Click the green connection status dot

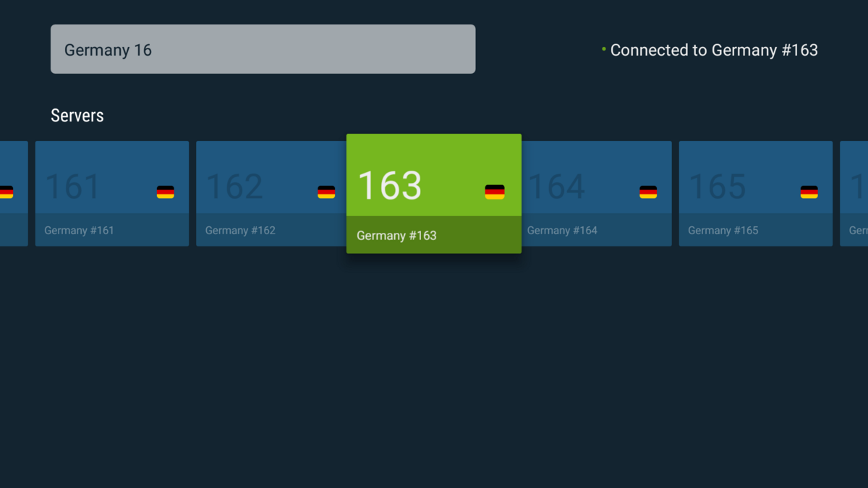point(604,49)
